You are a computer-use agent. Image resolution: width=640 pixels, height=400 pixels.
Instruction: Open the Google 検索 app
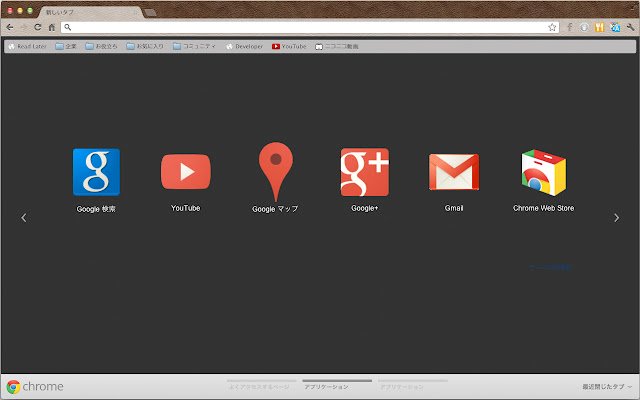click(96, 180)
